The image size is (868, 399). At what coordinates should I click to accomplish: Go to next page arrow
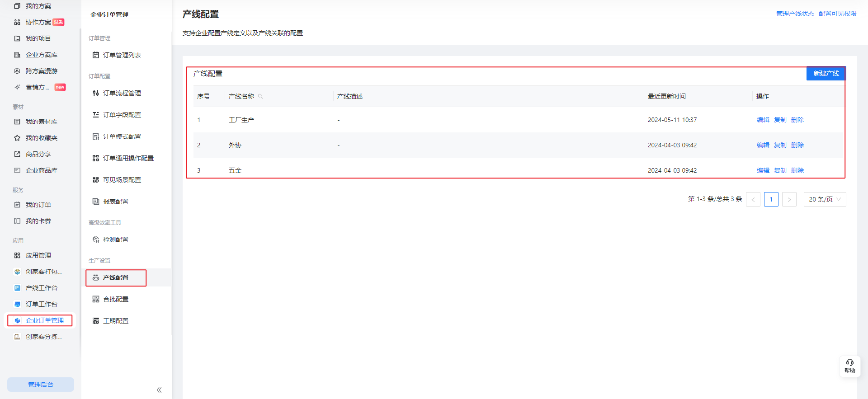[789, 199]
